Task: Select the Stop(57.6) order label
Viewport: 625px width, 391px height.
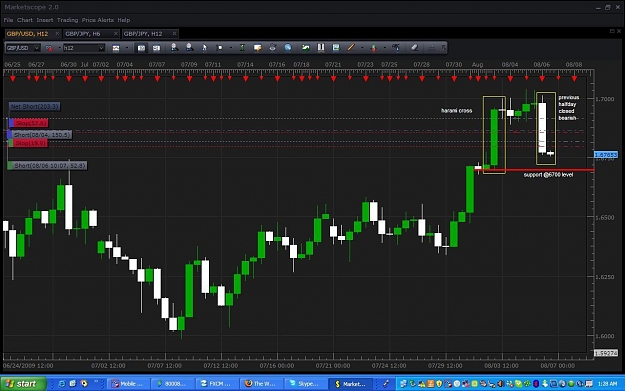Action: click(x=28, y=123)
